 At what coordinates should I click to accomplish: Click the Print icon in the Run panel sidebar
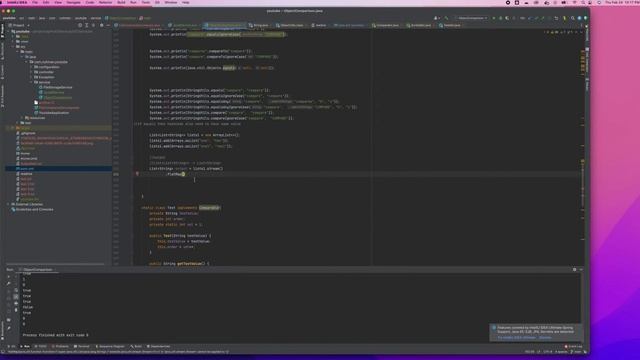pos(16,304)
